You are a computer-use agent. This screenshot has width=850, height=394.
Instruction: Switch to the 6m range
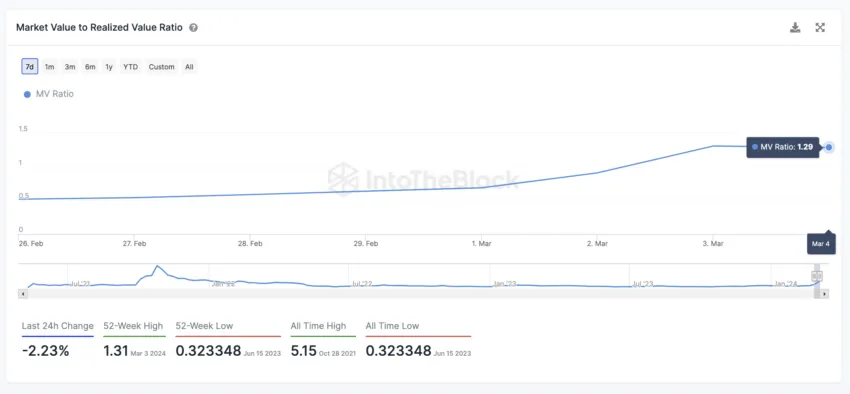[90, 67]
